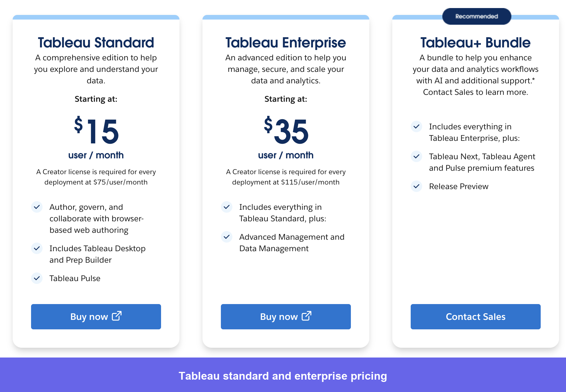
Task: Click the checkmark for Includes everything in Tableau Standard
Action: [227, 207]
